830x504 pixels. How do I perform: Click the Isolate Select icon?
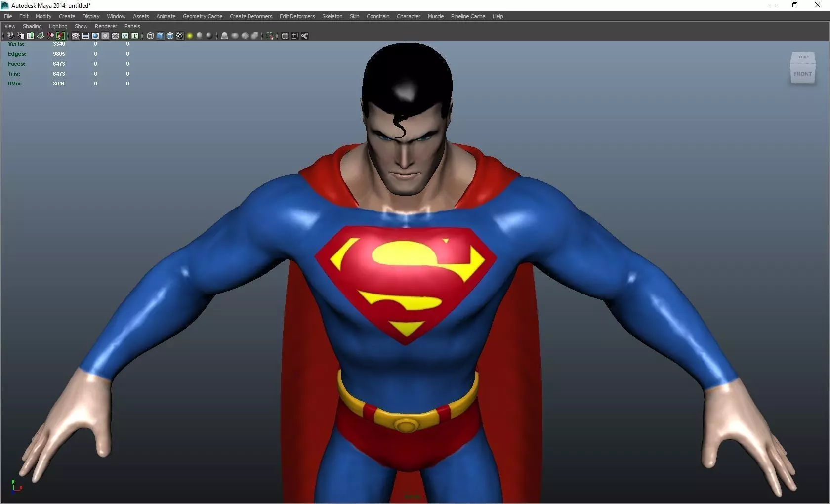click(x=270, y=36)
